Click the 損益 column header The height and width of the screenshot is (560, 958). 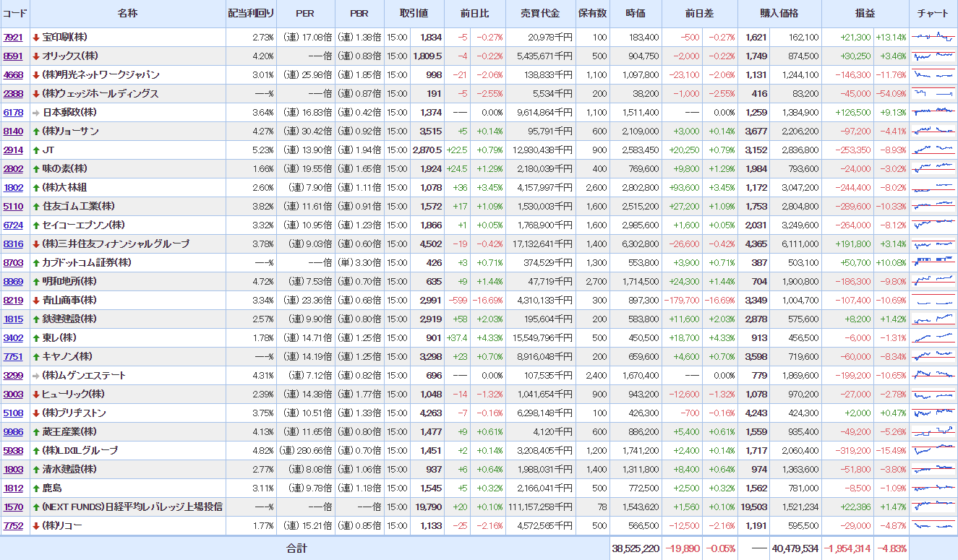(x=865, y=14)
